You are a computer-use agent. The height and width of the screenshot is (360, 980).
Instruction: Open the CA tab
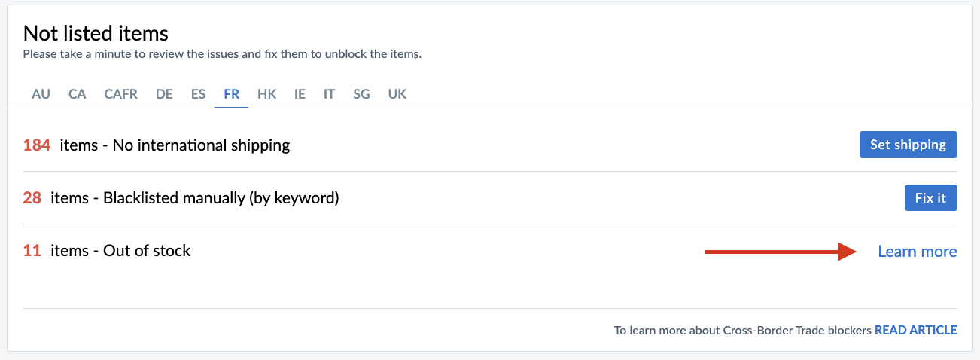[x=77, y=94]
